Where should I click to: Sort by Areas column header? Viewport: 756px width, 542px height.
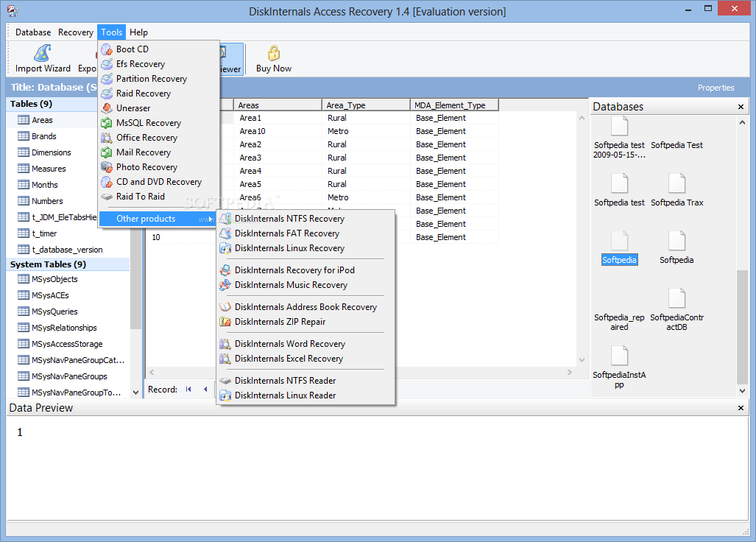pyautogui.click(x=278, y=105)
